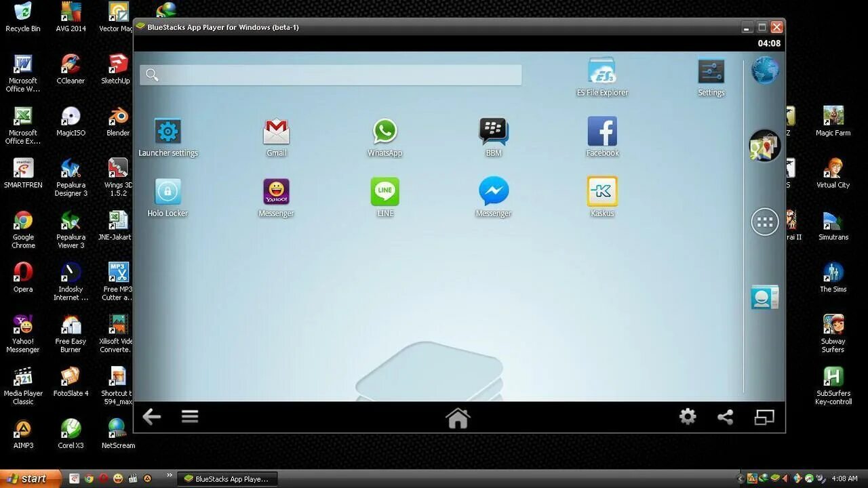The height and width of the screenshot is (488, 868).
Task: Open BlueStacks bottom bar settings gear
Action: tap(688, 416)
